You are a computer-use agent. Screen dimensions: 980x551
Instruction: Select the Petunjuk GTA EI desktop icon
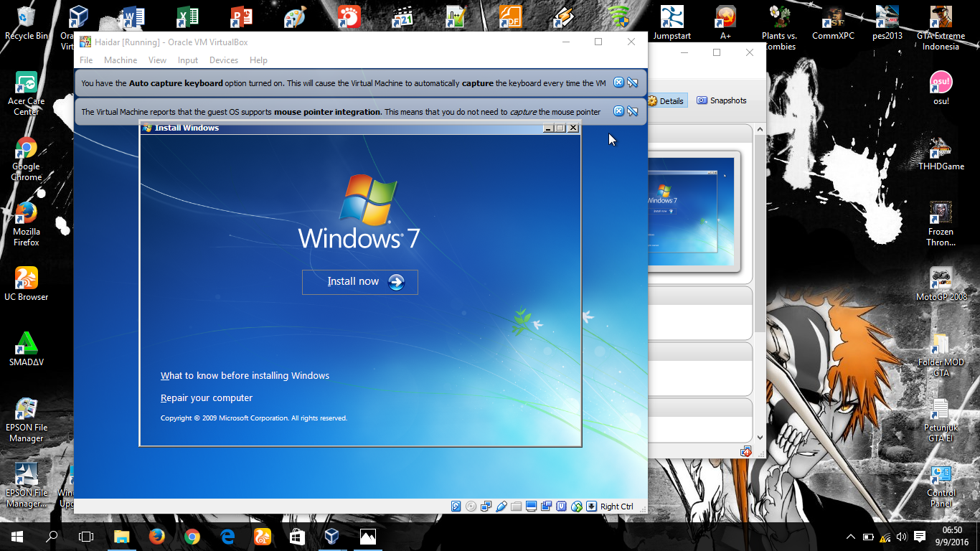coord(941,420)
